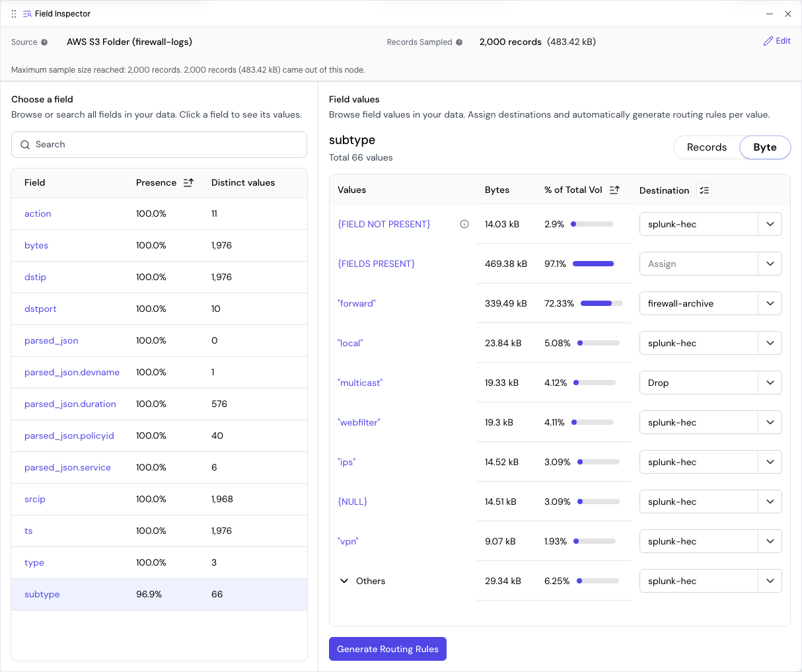This screenshot has width=802, height=672.
Task: Click the drag handle beside Field Inspector title
Action: tap(14, 14)
